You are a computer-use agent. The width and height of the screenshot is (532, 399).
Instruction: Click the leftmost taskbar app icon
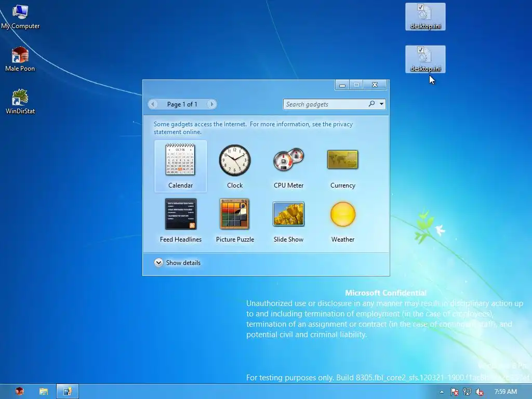[x=20, y=391]
